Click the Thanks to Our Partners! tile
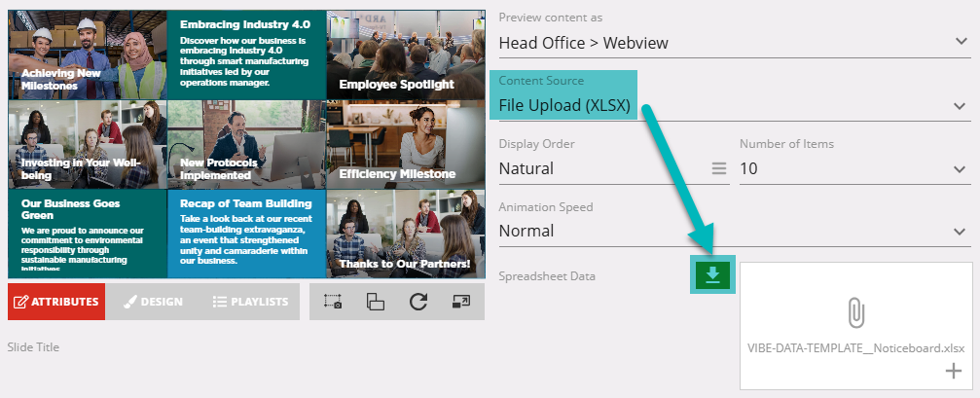 coord(405,234)
